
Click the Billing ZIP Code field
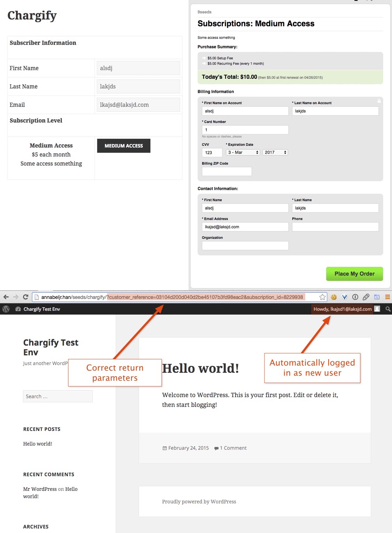pos(227,171)
